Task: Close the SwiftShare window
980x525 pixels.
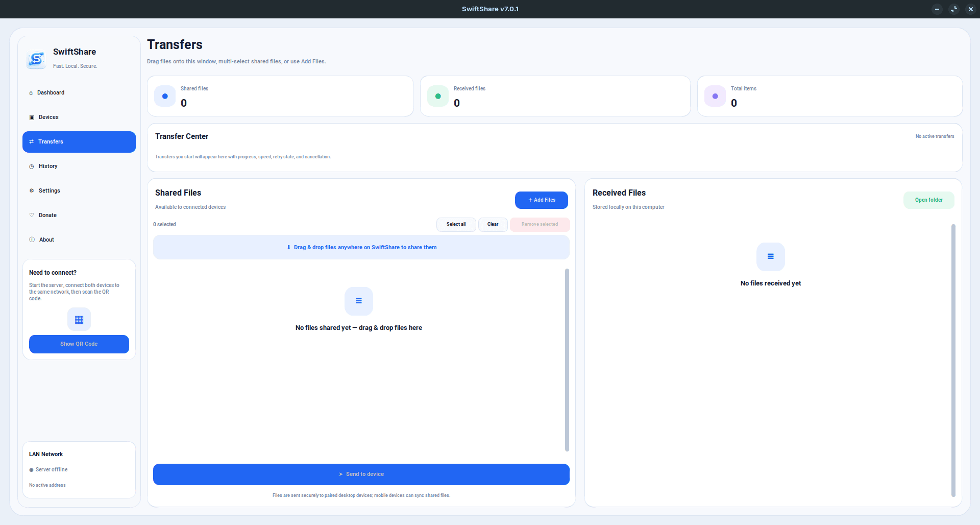Action: [971, 9]
